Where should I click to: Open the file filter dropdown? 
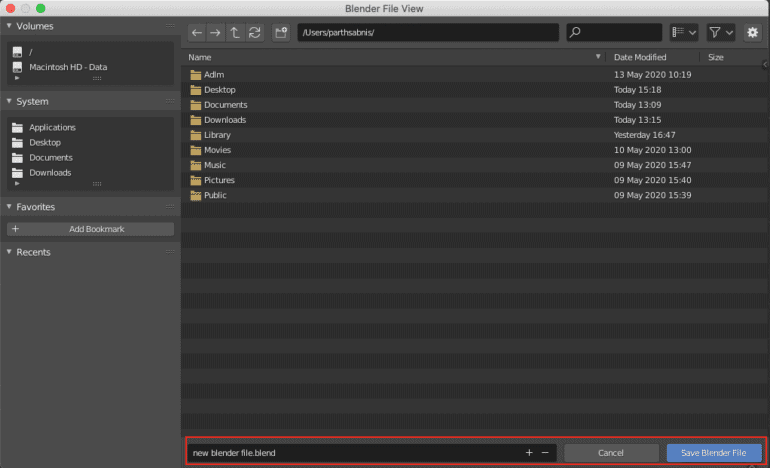click(x=721, y=33)
